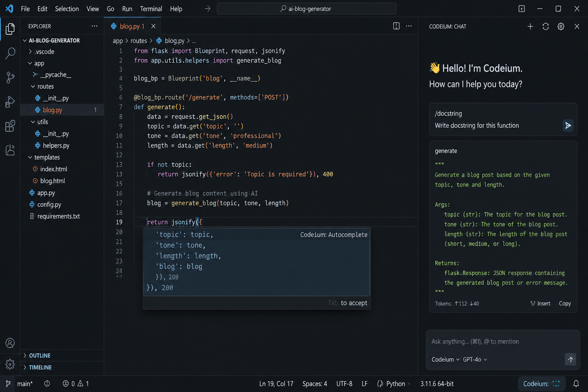The width and height of the screenshot is (588, 392).
Task: Click Spaces: 4 indentation setting
Action: click(315, 384)
